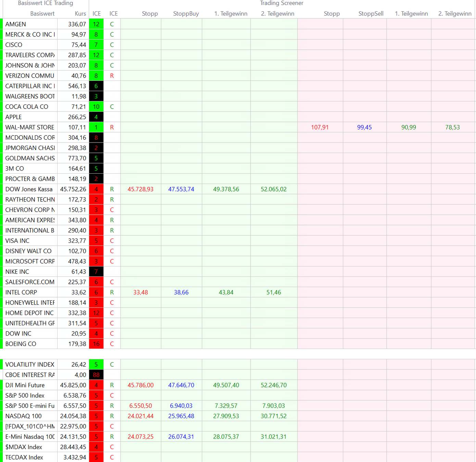Select the AMGEN row name cell

(30, 24)
